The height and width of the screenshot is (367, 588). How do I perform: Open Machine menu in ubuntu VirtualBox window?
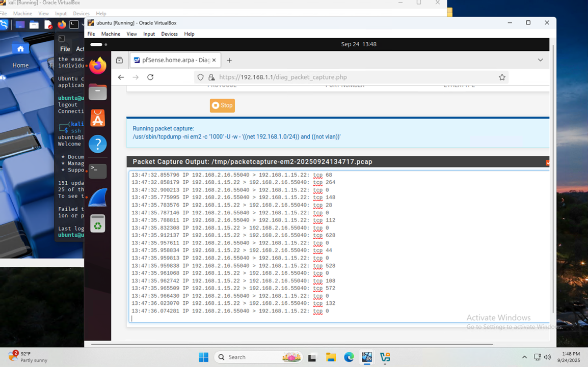[x=111, y=34]
